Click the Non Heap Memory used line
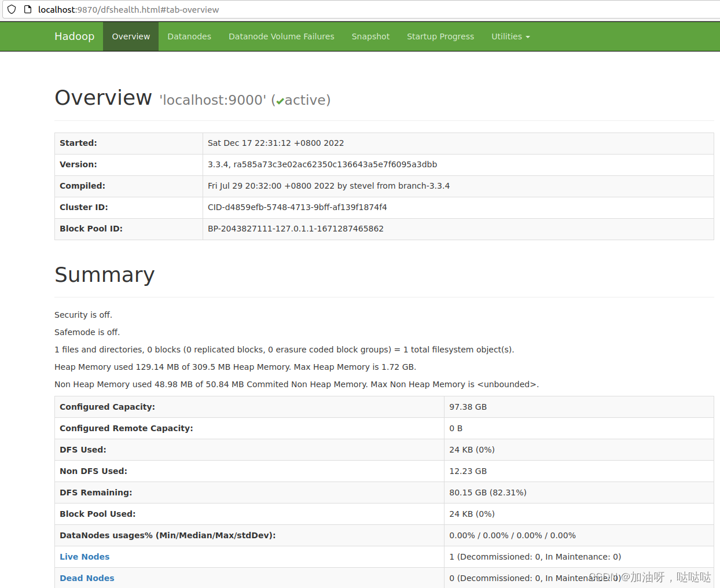The width and height of the screenshot is (720, 588). pos(296,384)
